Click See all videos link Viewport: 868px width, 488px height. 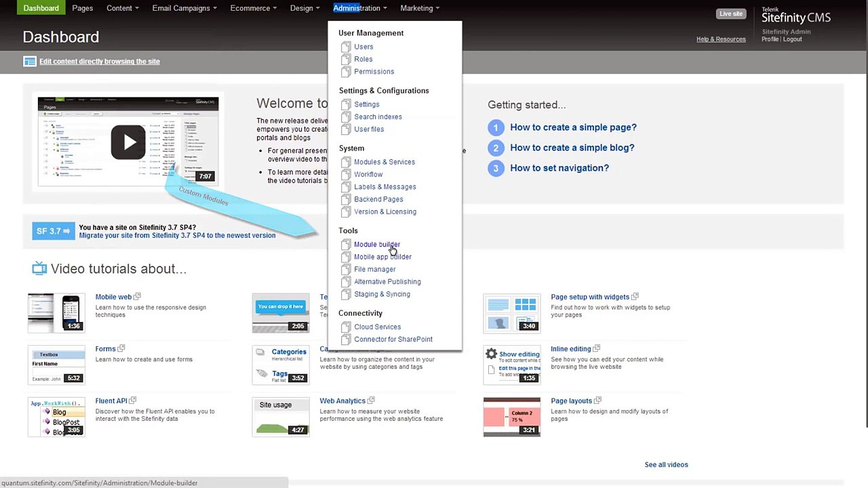[666, 465]
